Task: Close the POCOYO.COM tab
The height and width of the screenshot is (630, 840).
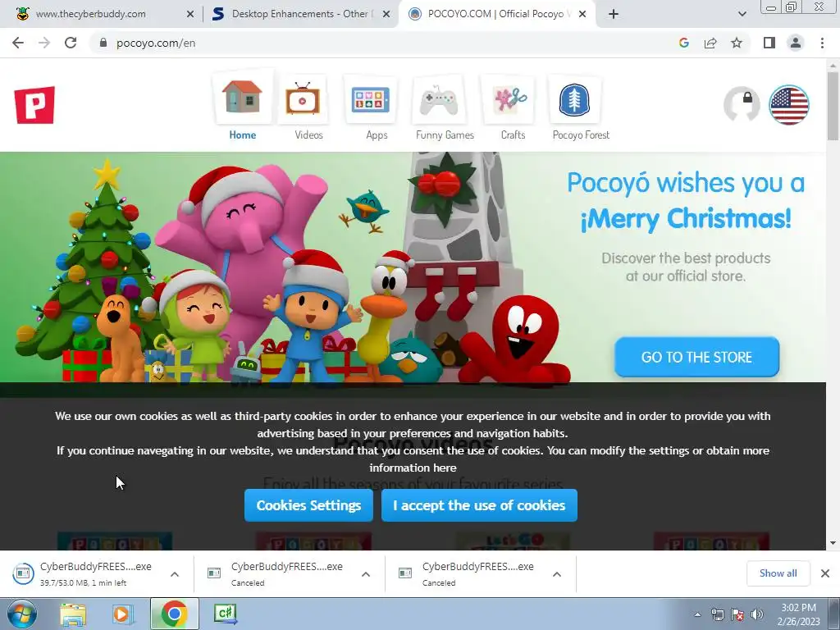Action: pos(583,14)
